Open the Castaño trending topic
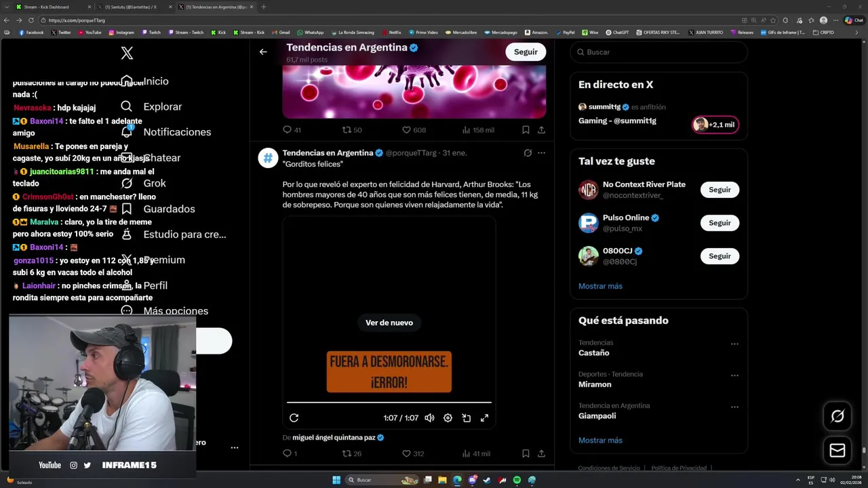 click(x=594, y=353)
